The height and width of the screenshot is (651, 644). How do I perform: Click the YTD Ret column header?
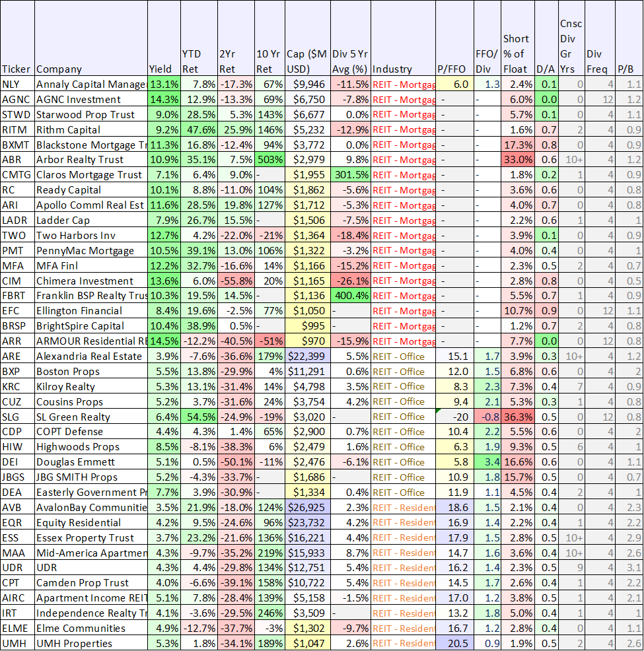point(199,38)
